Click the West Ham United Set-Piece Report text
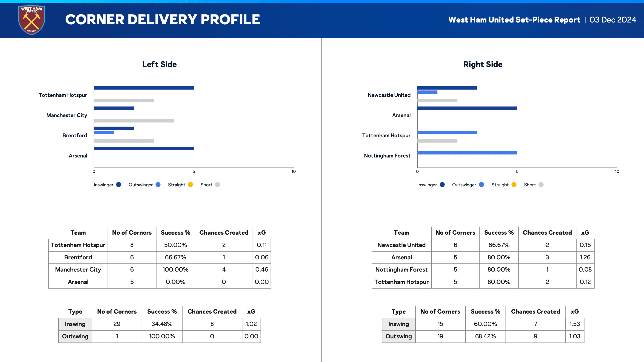644x362 pixels. point(514,20)
